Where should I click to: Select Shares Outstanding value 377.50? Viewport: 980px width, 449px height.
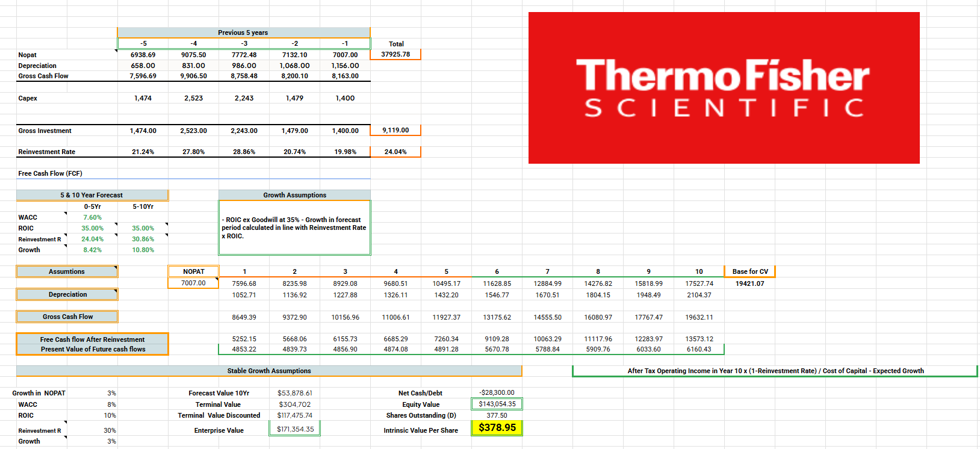pos(497,415)
